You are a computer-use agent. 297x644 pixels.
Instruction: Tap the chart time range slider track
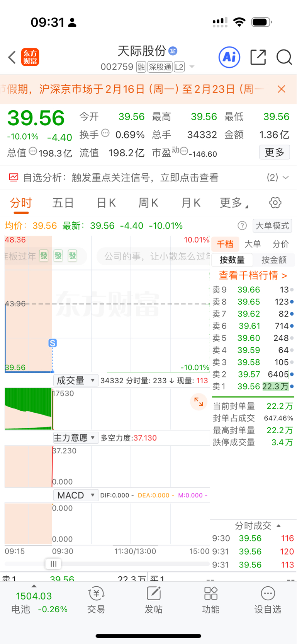point(107,564)
